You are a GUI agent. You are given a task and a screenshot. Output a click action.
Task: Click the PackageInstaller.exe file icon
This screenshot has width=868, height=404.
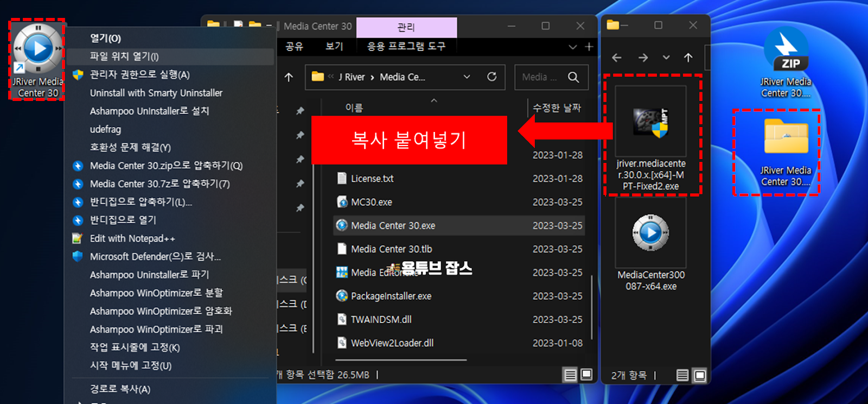pos(342,296)
